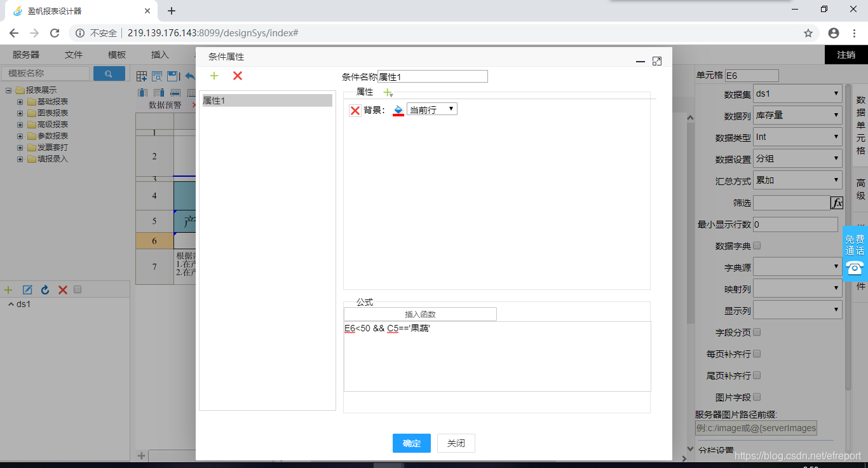Click into the formula text area
The image size is (868, 468).
pyautogui.click(x=498, y=356)
